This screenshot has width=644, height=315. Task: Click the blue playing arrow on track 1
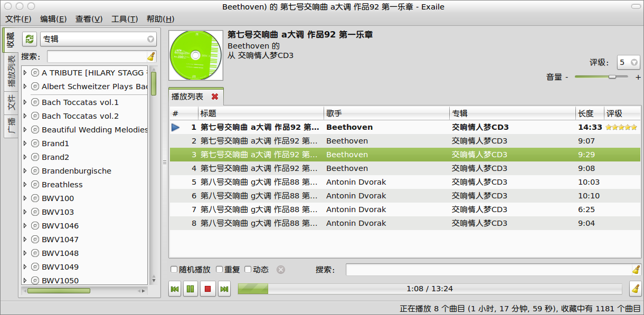(x=176, y=127)
